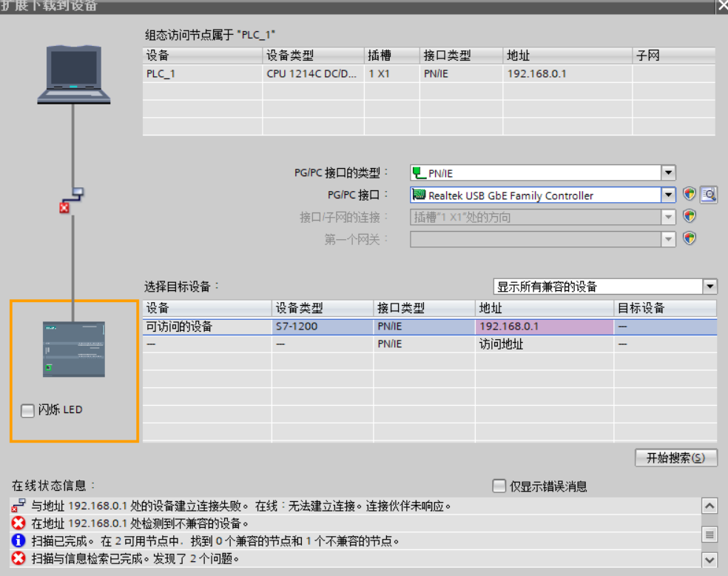This screenshot has height=576, width=728.
Task: Click the shield icon next to the PG/PC接口 dropdown
Action: [689, 195]
